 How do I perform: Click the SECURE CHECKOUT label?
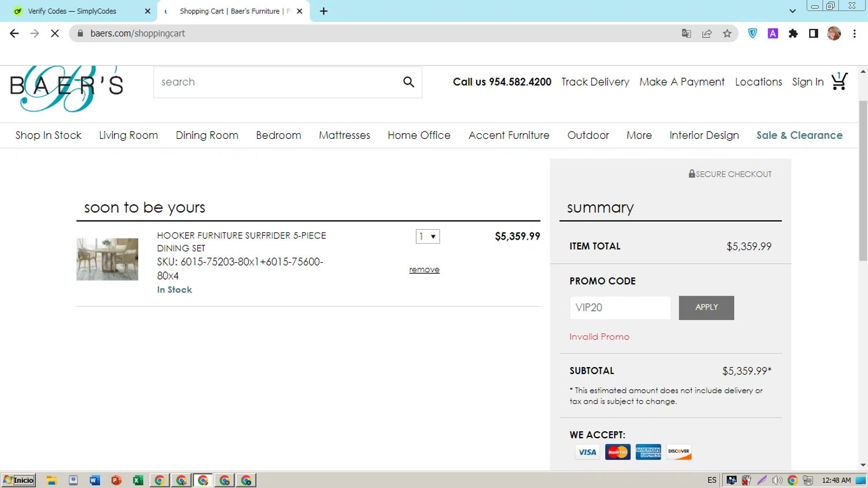(x=730, y=174)
